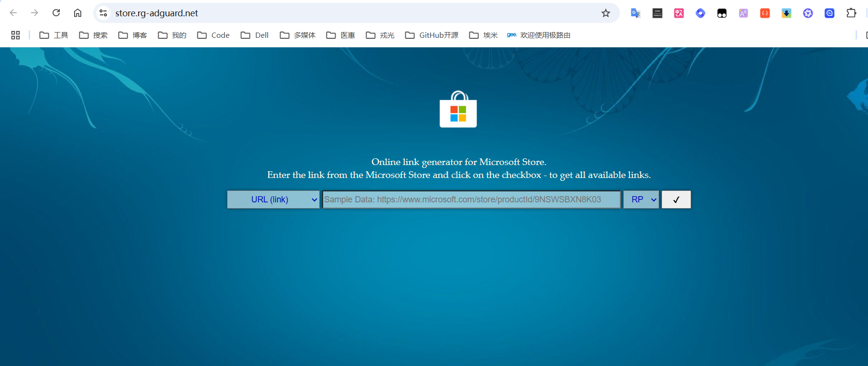
Task: Open the apps grid shortcut
Action: pos(15,35)
